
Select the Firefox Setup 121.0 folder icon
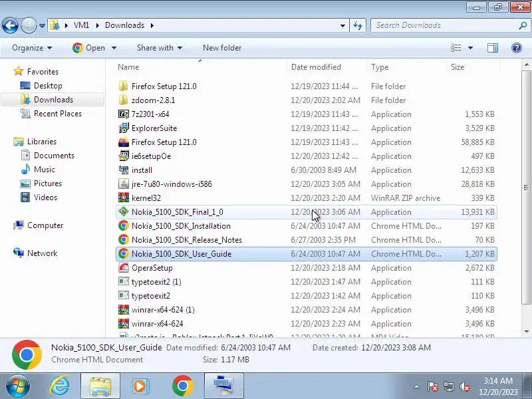point(124,86)
